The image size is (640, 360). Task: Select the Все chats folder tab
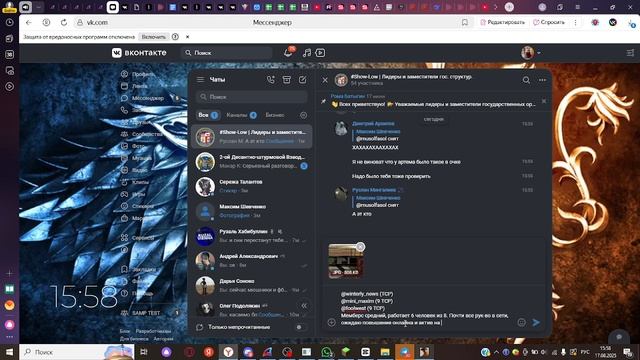pyautogui.click(x=207, y=115)
